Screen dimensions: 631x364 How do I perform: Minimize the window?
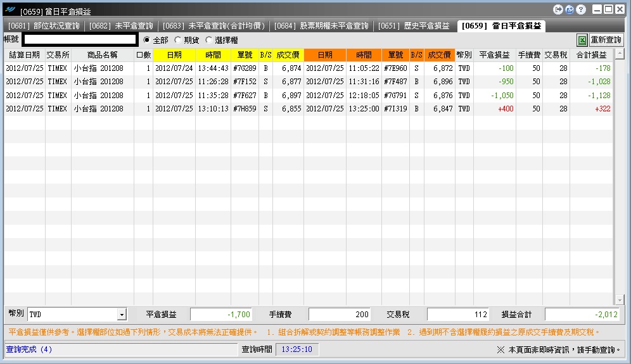pos(597,9)
